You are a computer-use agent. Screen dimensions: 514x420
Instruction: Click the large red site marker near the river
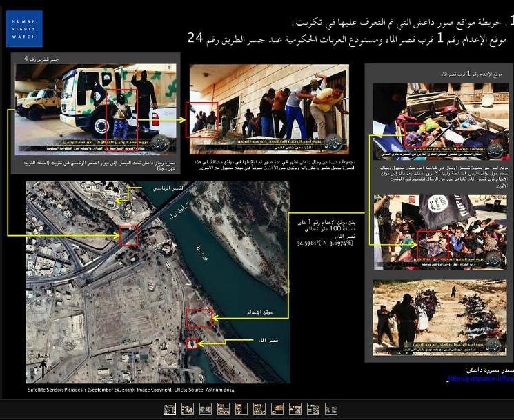pyautogui.click(x=199, y=318)
